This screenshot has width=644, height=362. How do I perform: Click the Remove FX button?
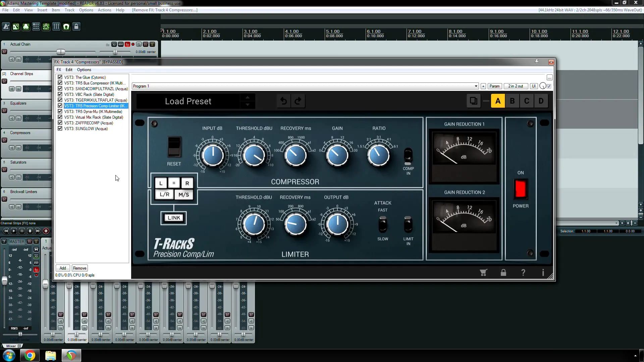coord(79,268)
